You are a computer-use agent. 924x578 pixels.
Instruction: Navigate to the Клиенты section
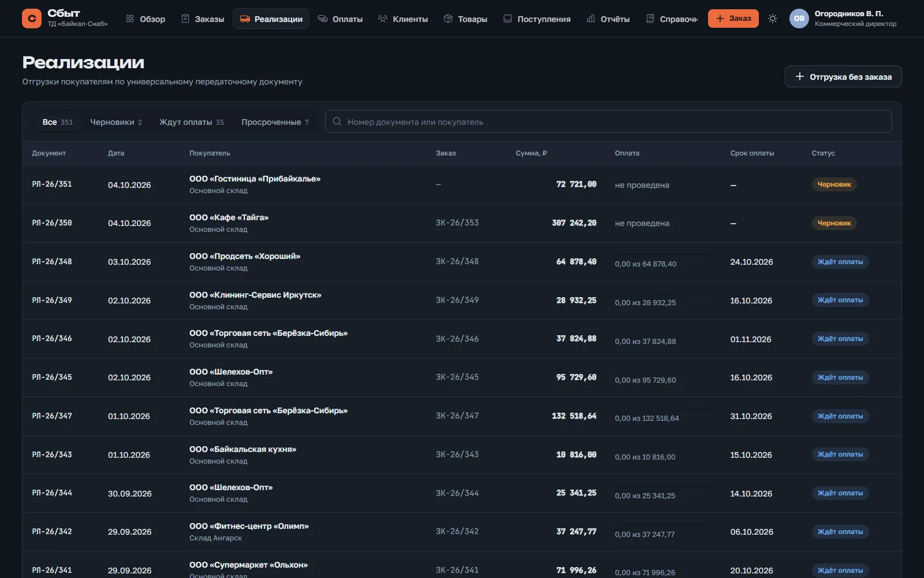(x=403, y=18)
